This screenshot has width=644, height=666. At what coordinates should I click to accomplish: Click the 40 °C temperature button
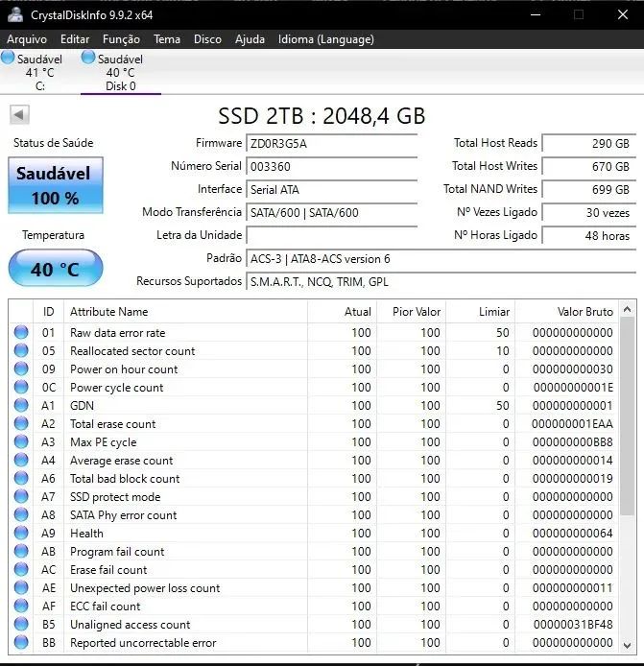[x=56, y=269]
